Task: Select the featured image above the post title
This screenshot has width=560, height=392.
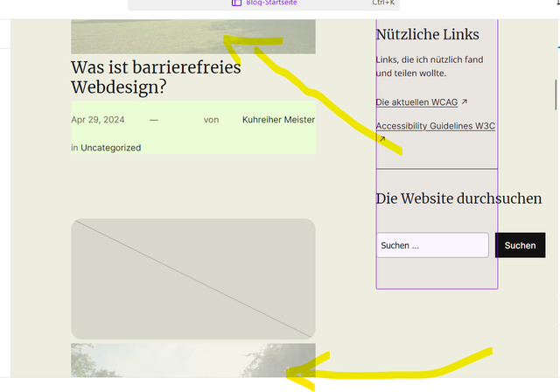Action: (193, 37)
